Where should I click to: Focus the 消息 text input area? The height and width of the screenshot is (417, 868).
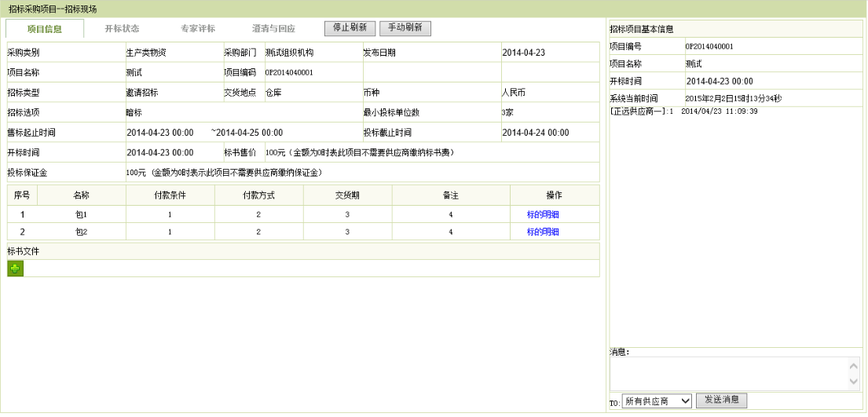point(728,373)
